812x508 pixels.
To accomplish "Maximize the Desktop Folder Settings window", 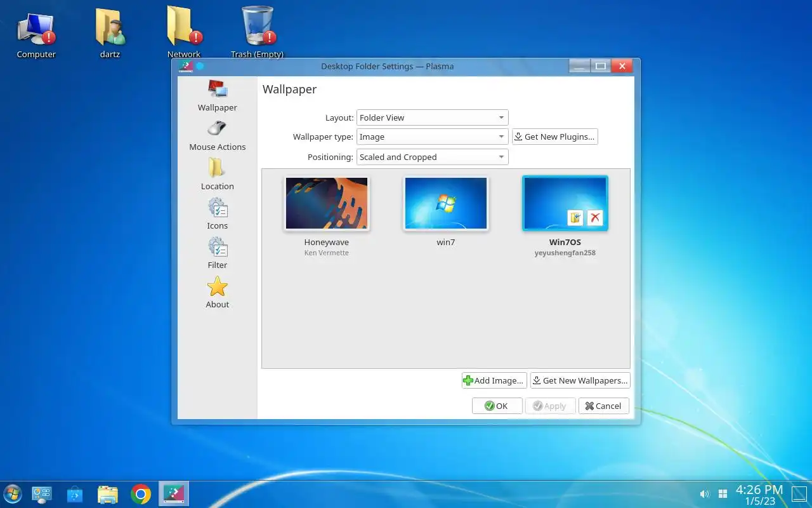I will pyautogui.click(x=601, y=65).
